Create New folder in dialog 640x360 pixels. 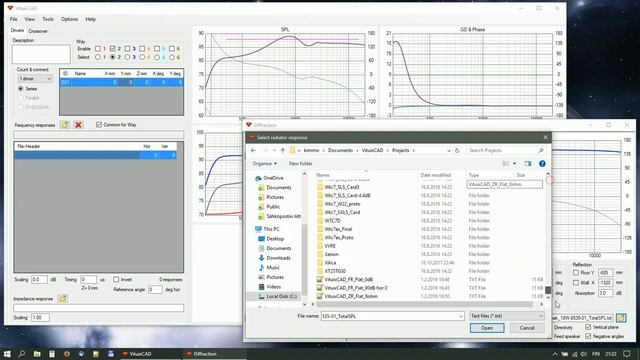tap(301, 164)
